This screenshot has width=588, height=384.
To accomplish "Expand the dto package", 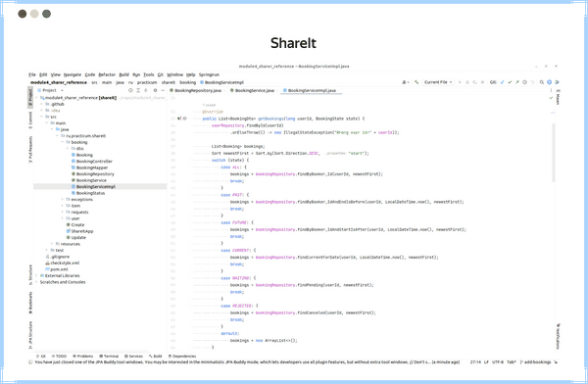I will (68, 149).
